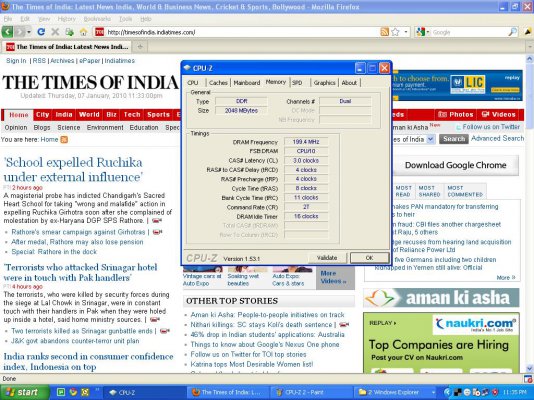Switch to About tab in CPU-Z
The image size is (534, 400).
point(349,83)
